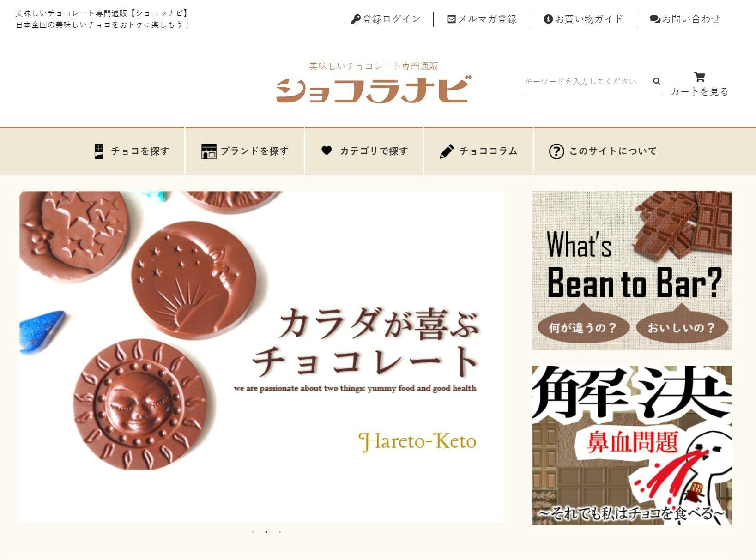Click the ショコラナビ site logo
The height and width of the screenshot is (560, 756).
(374, 83)
